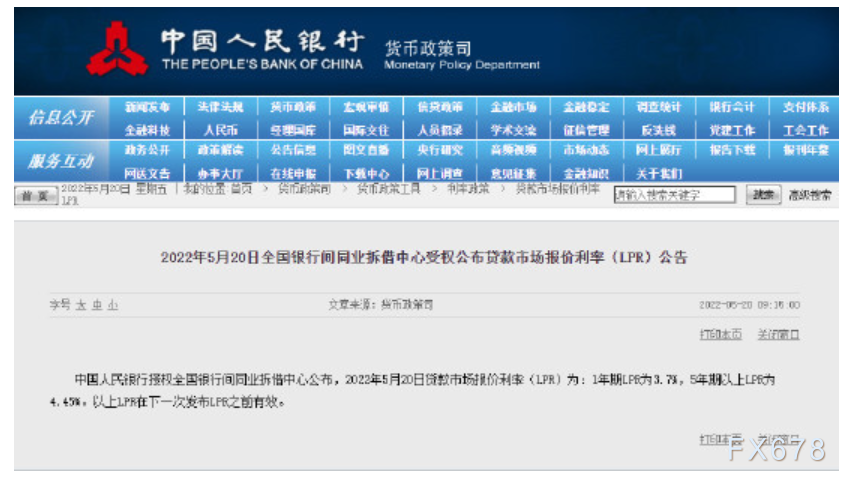Select 工会工作 in the navigation
856x485 pixels.
pyautogui.click(x=806, y=131)
